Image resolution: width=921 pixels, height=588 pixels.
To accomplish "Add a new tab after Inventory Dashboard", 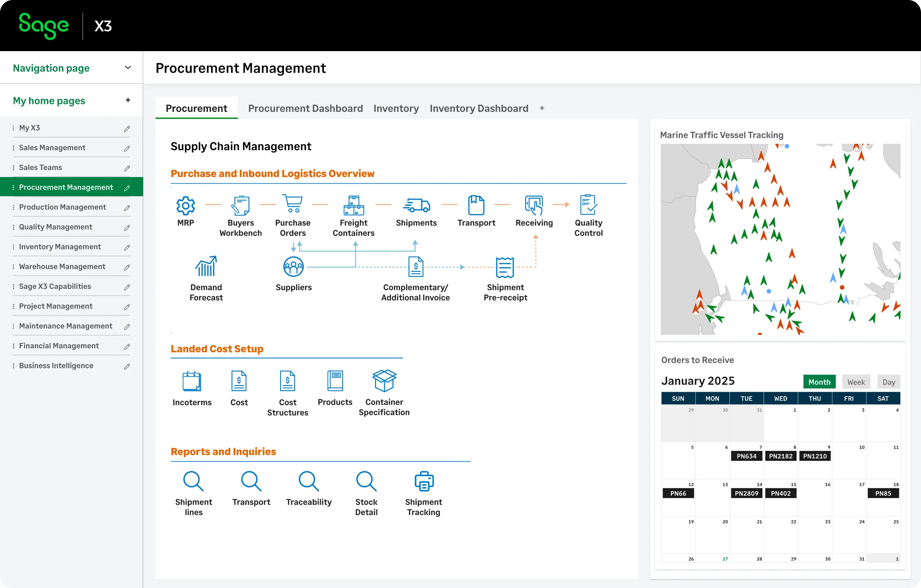I will tap(542, 108).
